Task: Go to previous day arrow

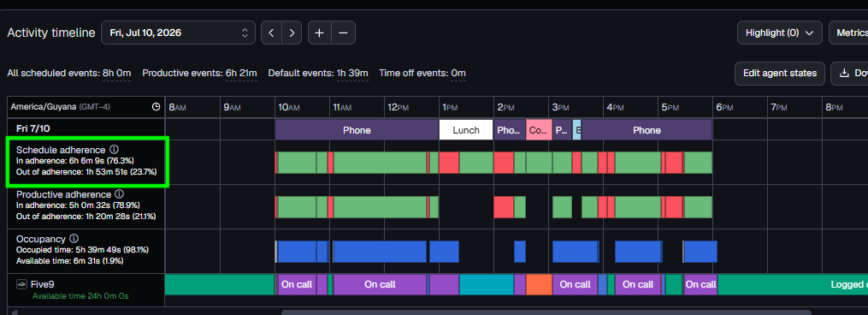Action: click(x=271, y=33)
